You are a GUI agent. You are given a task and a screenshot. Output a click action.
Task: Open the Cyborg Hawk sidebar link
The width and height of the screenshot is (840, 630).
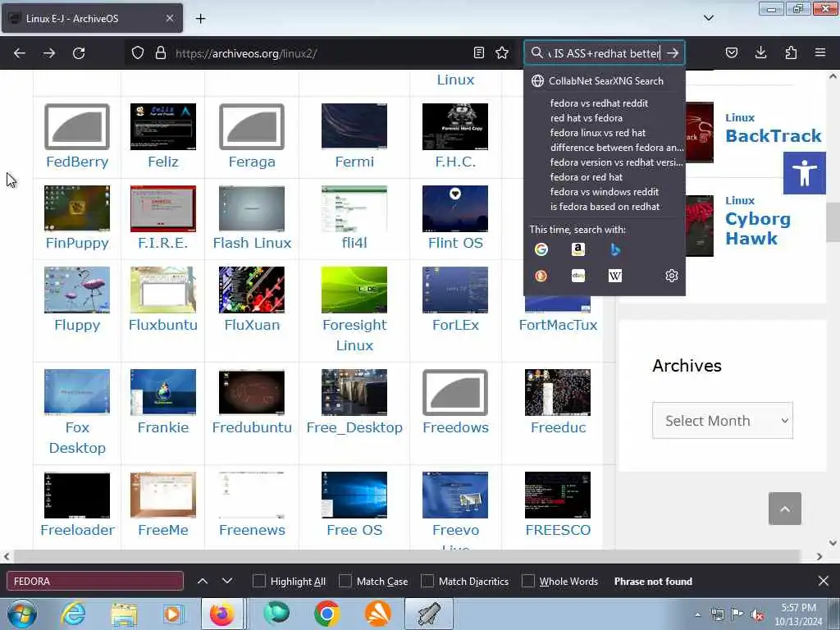(757, 229)
